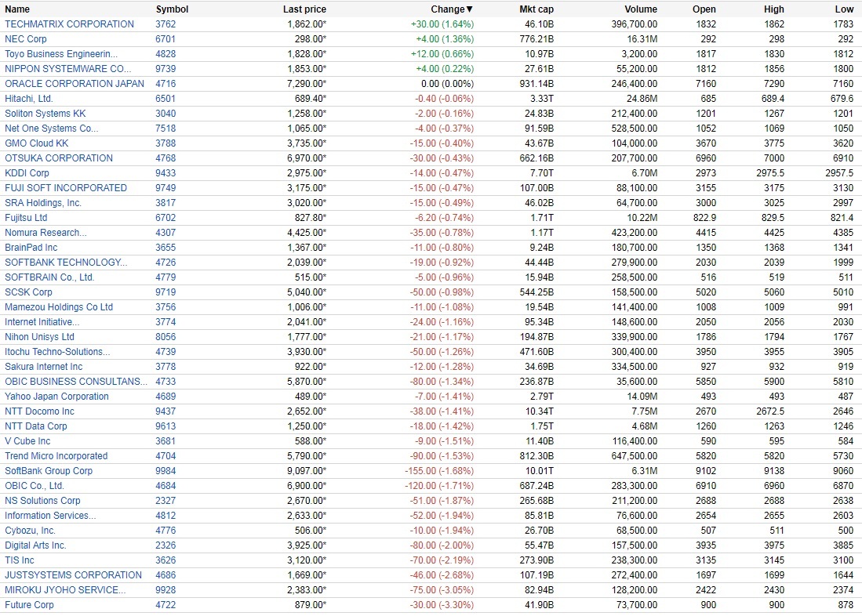
Task: Open Mamezou Holdings Co Ltd link
Action: pyautogui.click(x=59, y=306)
